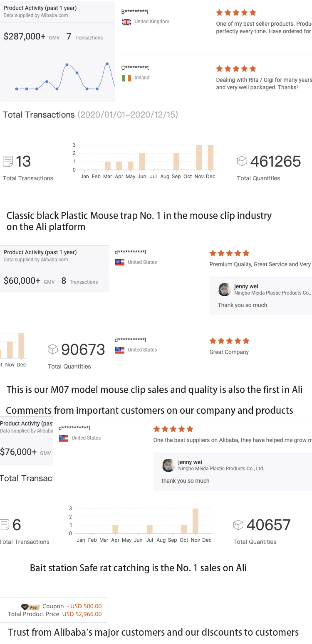Screen dimensions: 312x644
Task: Click the November bar in the bottom bar chart
Action: (196, 521)
